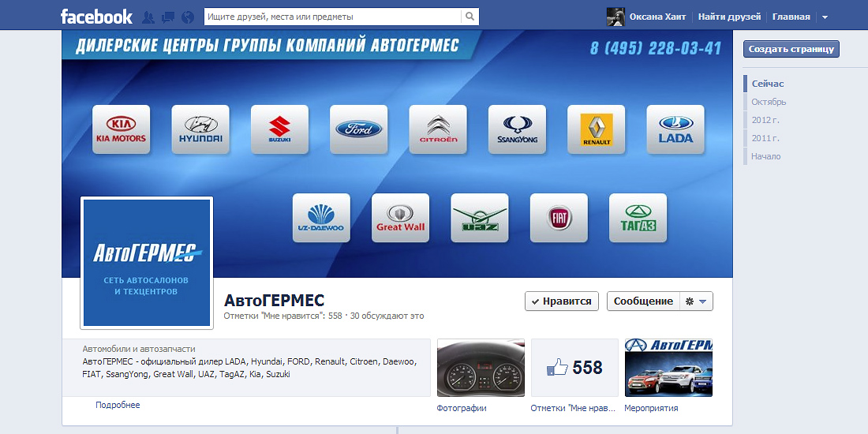Open the gear options dropdown
The image size is (868, 434).
coord(697,301)
